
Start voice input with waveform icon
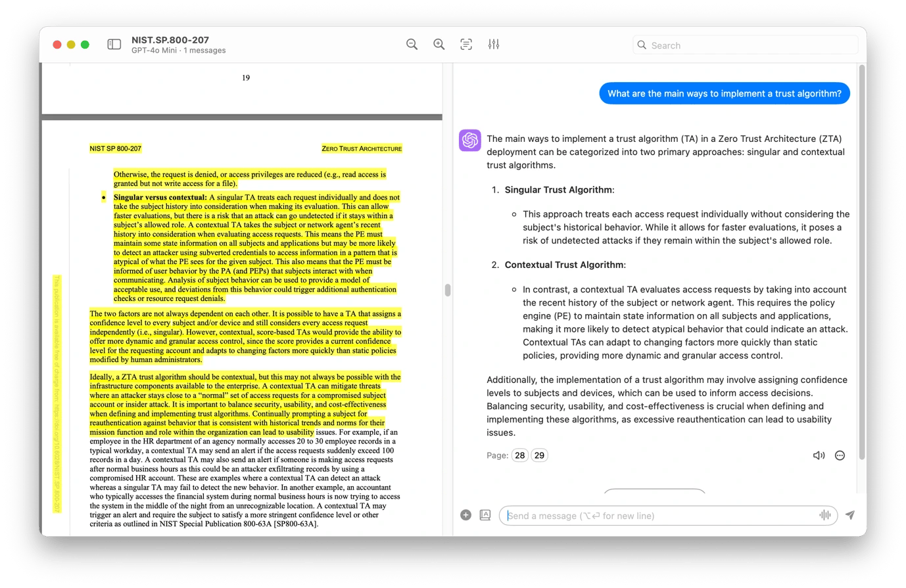pos(825,516)
